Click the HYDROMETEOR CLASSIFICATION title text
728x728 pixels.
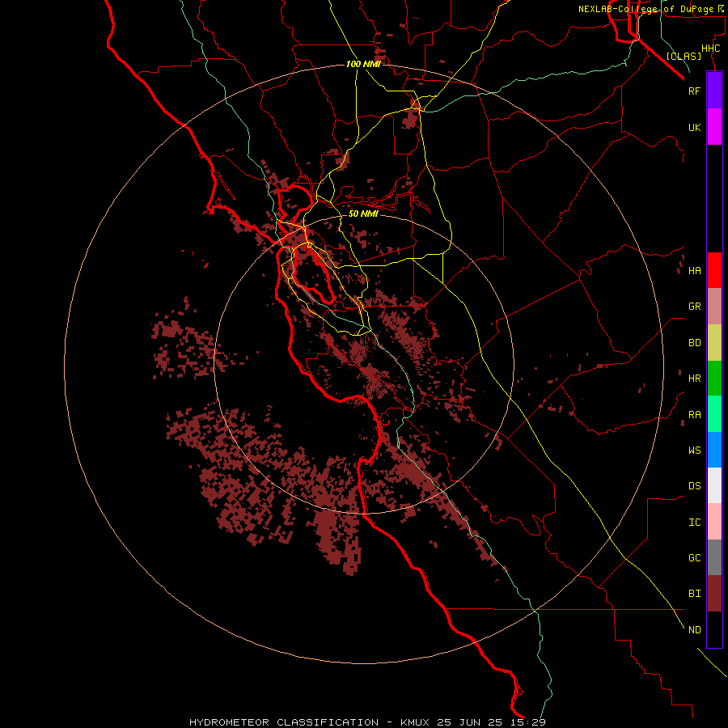[x=284, y=722]
